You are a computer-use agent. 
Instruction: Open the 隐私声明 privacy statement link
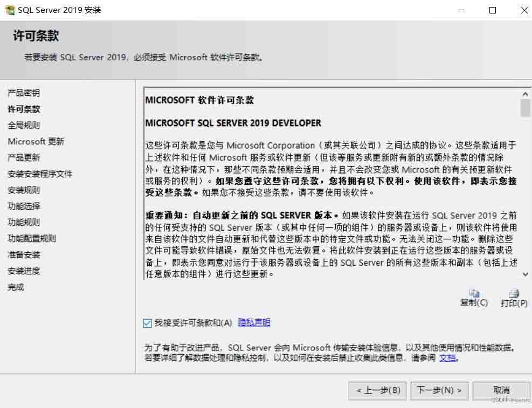pos(254,322)
